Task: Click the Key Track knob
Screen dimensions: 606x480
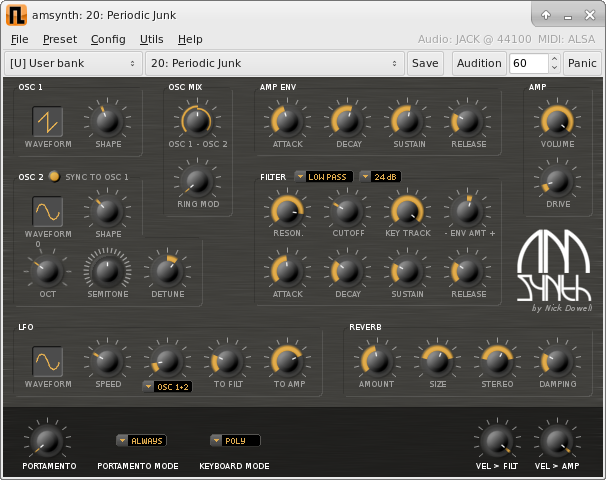Action: click(x=407, y=211)
